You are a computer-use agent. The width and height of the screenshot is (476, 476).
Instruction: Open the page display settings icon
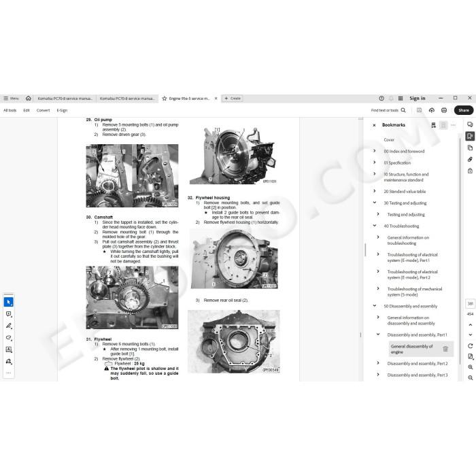click(471, 356)
